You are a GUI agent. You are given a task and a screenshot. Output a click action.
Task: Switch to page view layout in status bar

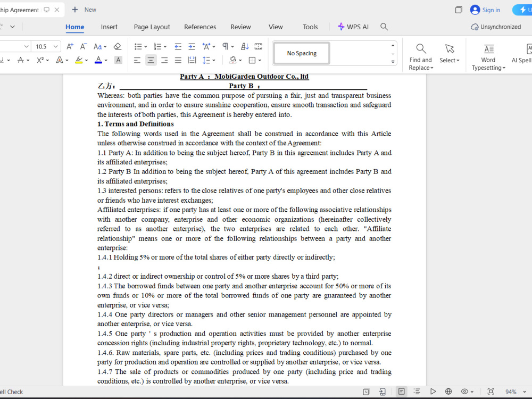click(x=401, y=392)
